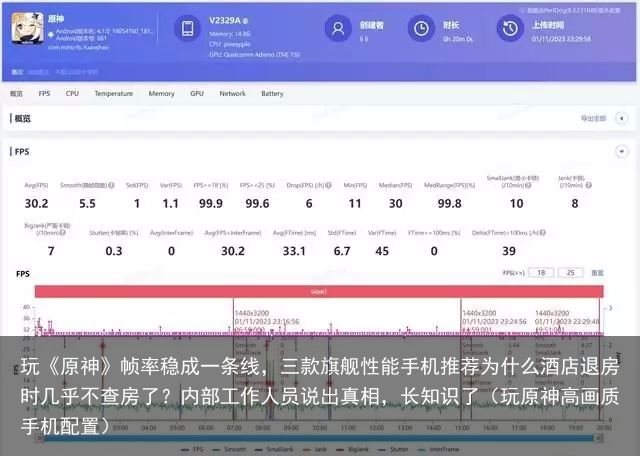Click the FPS threshold field showing 18

click(x=541, y=273)
